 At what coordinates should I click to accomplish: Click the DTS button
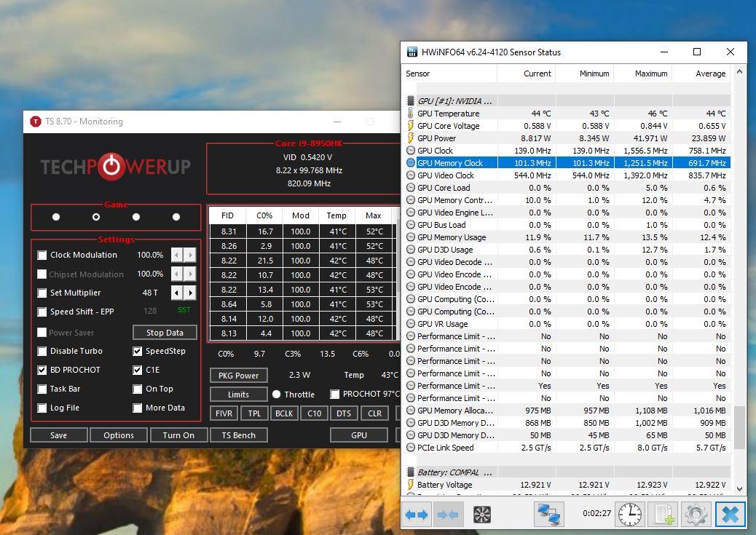344,413
